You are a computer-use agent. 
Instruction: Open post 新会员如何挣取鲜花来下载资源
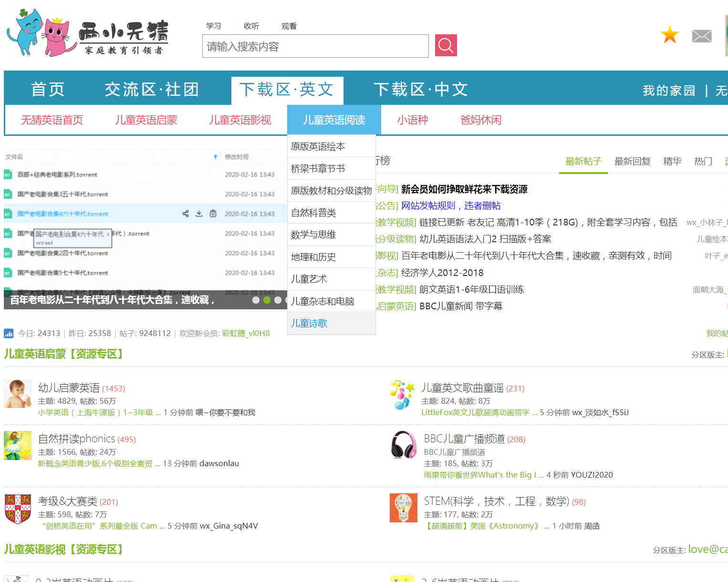464,189
